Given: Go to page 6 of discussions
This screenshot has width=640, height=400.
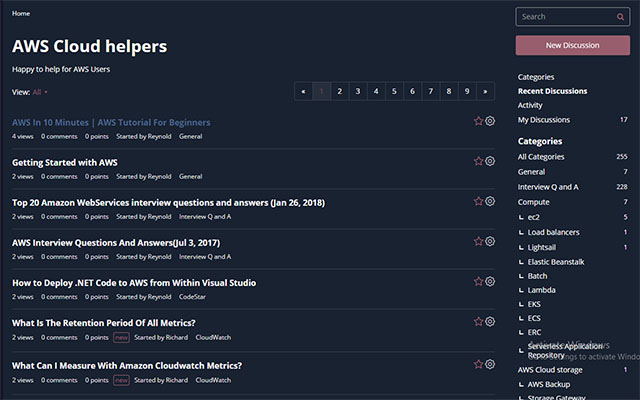Looking at the screenshot, I should 412,91.
